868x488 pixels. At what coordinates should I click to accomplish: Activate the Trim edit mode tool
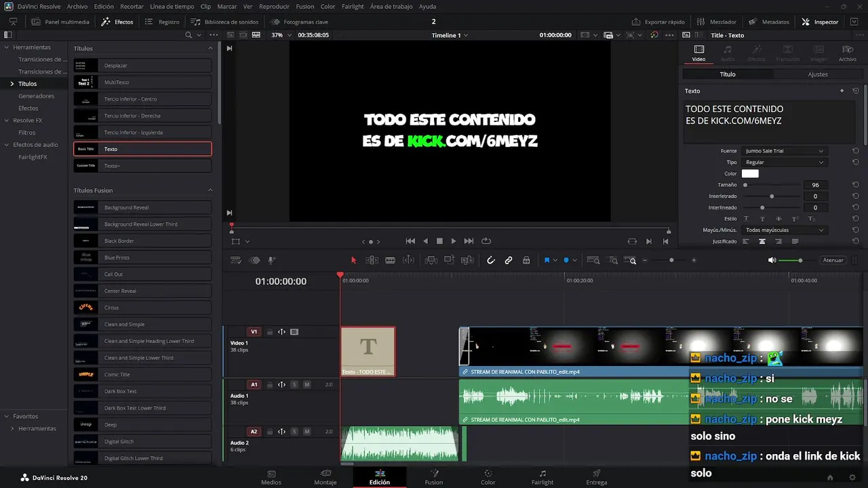[x=372, y=260]
